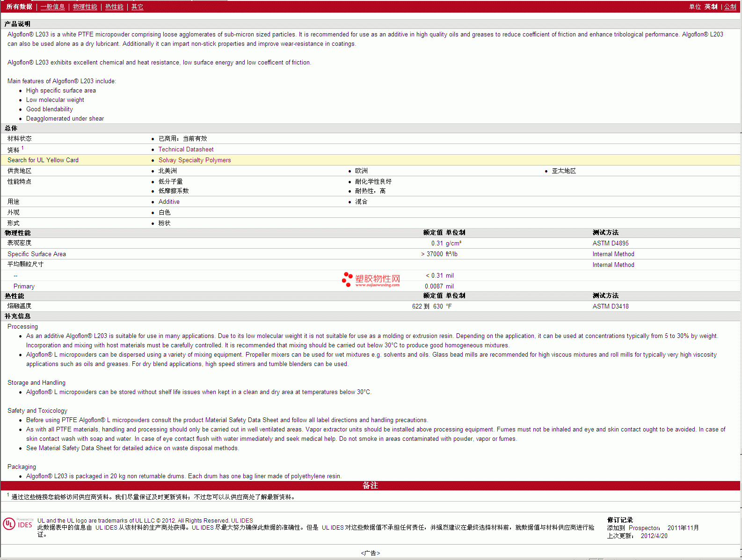Click the 热性能 section header row

(370, 295)
